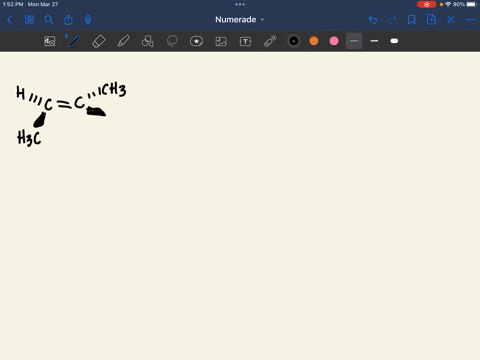Select the Image insert tool
This screenshot has height=360, width=480.
click(221, 41)
